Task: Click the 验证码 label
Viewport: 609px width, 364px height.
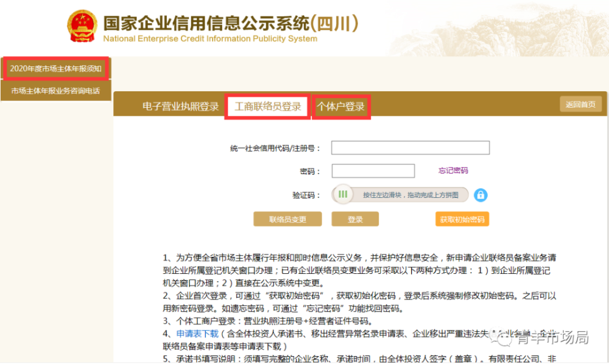Action: (x=306, y=195)
